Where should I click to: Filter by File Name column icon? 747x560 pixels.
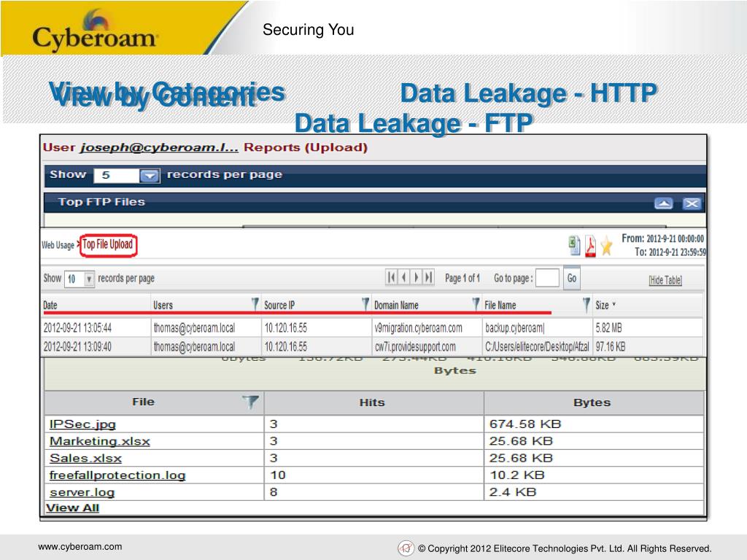[x=586, y=304]
